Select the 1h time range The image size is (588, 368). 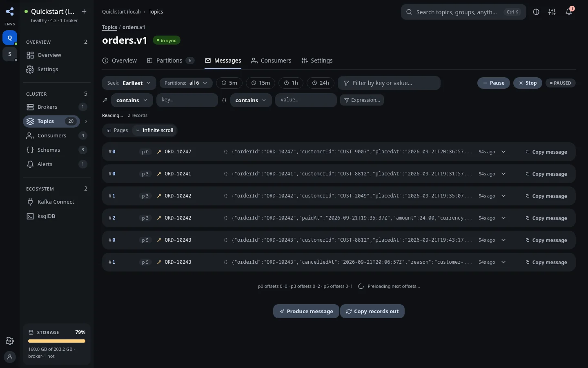point(291,83)
